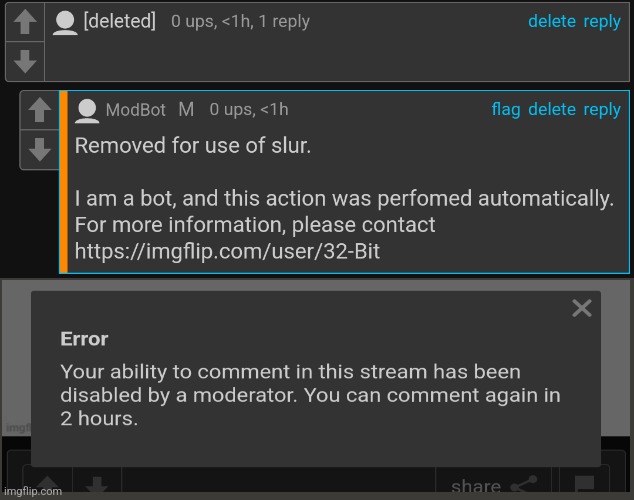Open the [deleted] user avatar
Screen dimensions: 634x500
pos(65,23)
